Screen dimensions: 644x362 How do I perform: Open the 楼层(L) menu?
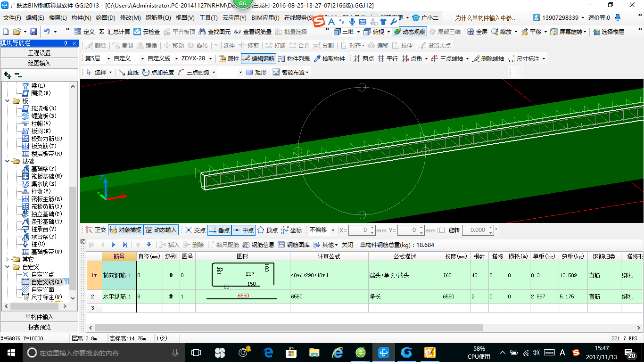pyautogui.click(x=58, y=18)
